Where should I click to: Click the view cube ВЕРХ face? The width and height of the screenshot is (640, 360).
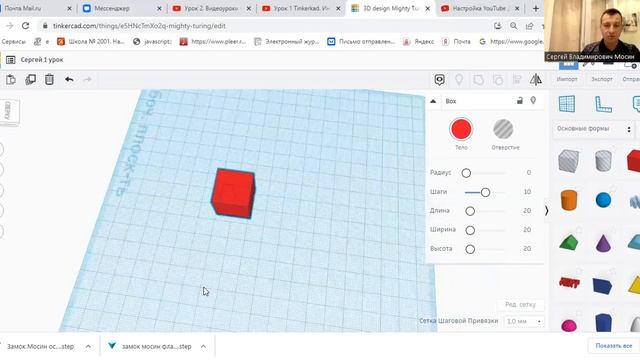8,111
